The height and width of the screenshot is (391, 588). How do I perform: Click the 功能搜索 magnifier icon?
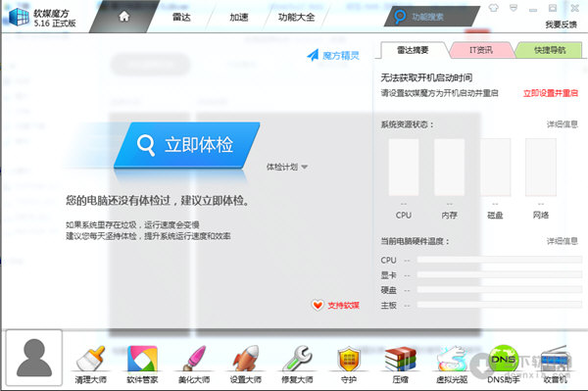coord(400,16)
